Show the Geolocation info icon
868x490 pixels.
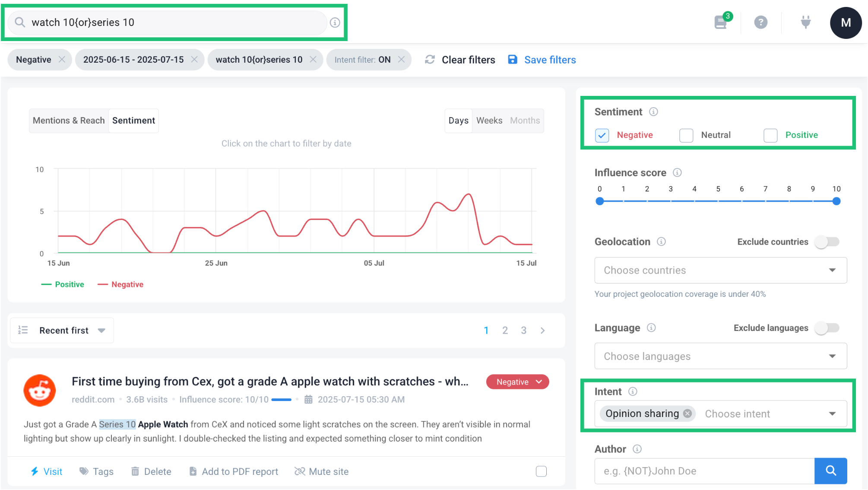pyautogui.click(x=662, y=242)
